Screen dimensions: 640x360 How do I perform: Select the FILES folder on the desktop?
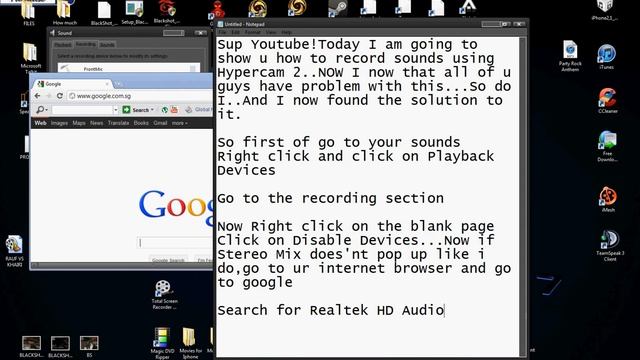pyautogui.click(x=29, y=12)
